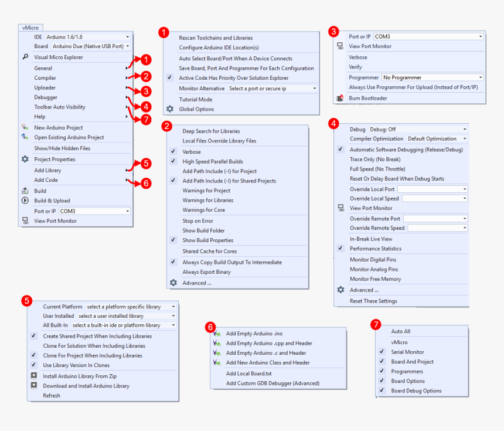
Task: Click Rescan Toolchains and Libraries
Action: 216,38
